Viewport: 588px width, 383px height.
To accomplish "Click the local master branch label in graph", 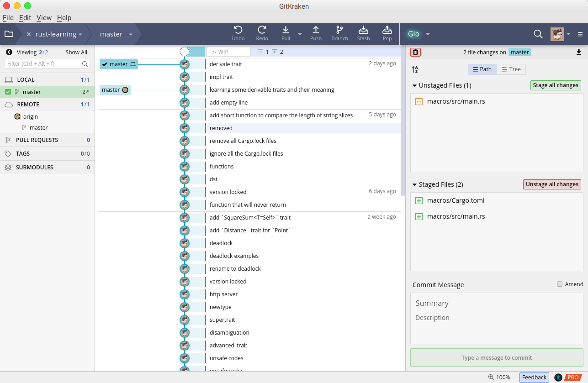I will pyautogui.click(x=119, y=64).
